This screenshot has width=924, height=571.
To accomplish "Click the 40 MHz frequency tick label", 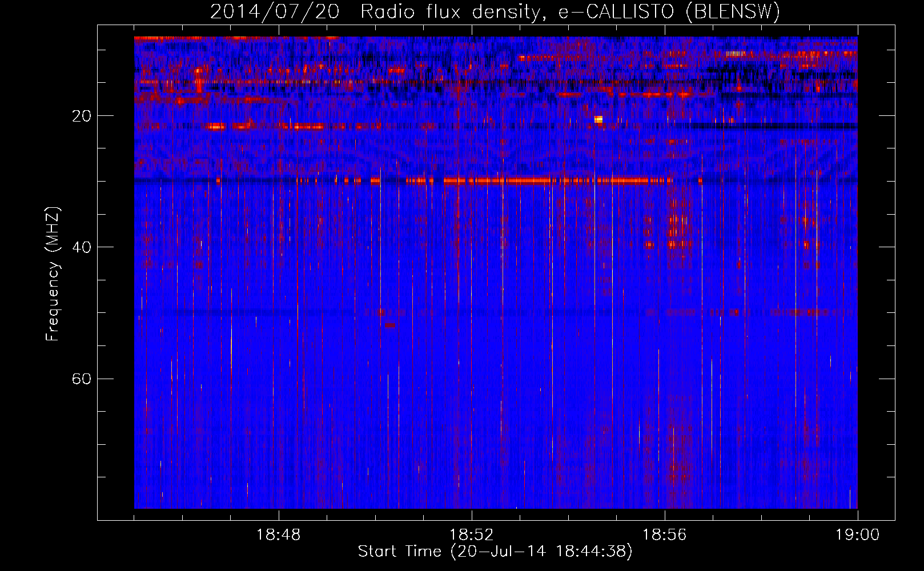I will coord(82,247).
